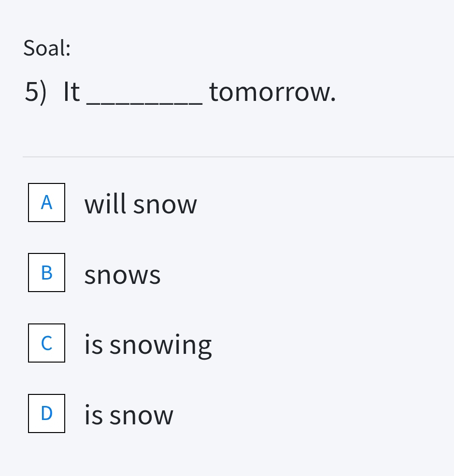This screenshot has height=476, width=454.
Task: Click the letter badge A
Action: [46, 202]
